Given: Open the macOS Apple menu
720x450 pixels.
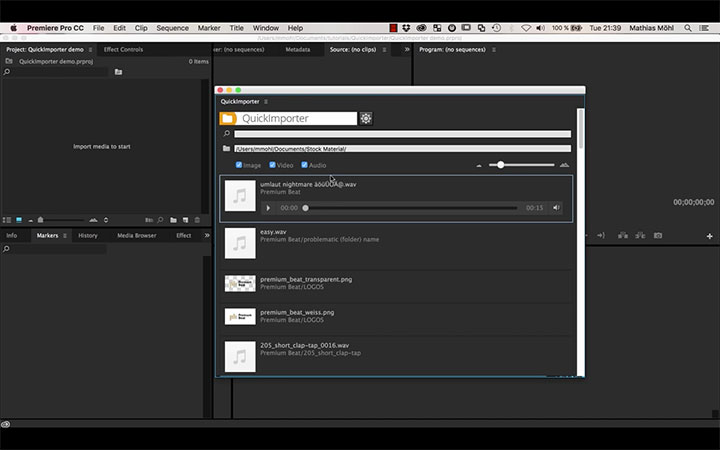Looking at the screenshot, I should click(x=14, y=28).
